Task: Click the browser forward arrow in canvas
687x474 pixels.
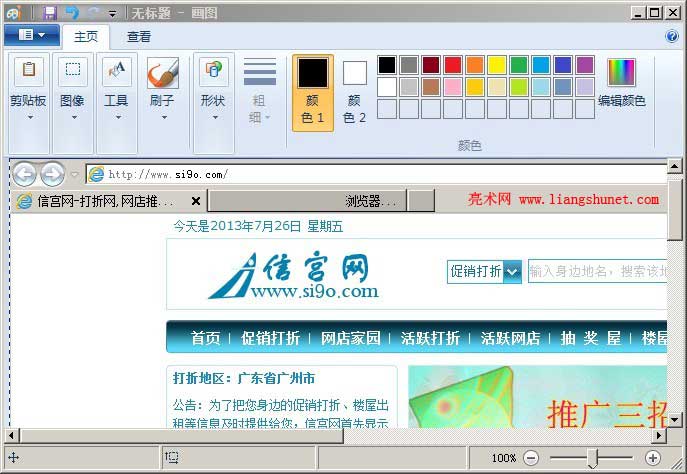Action: (52, 174)
